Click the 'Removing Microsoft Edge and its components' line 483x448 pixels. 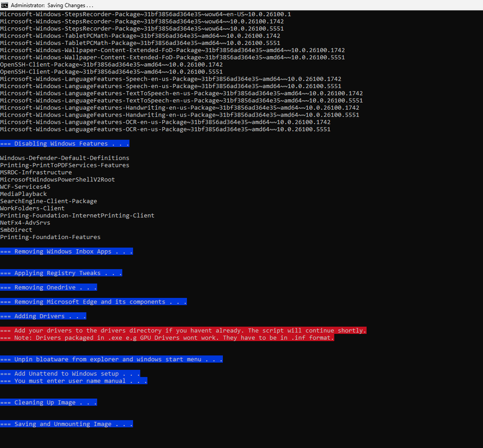(x=93, y=302)
